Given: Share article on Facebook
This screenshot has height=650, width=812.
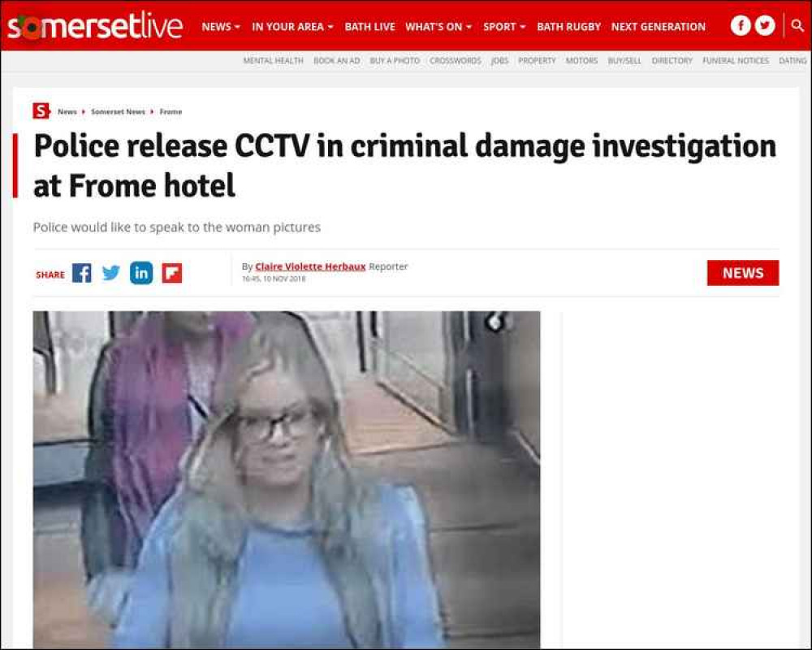Looking at the screenshot, I should pyautogui.click(x=82, y=273).
